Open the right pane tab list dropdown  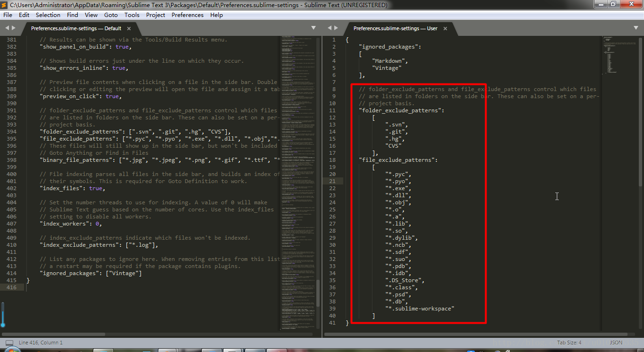[636, 28]
